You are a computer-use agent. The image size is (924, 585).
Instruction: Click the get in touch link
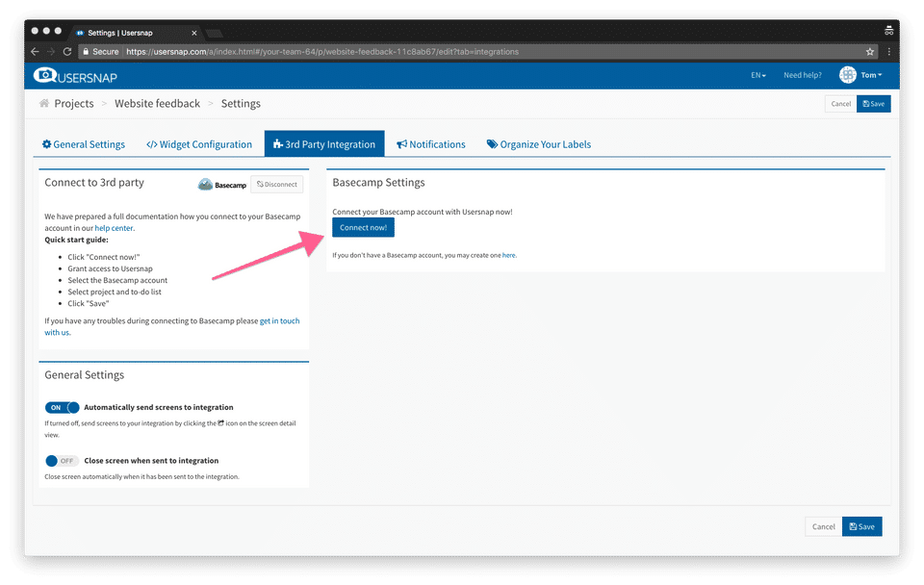[x=279, y=321]
